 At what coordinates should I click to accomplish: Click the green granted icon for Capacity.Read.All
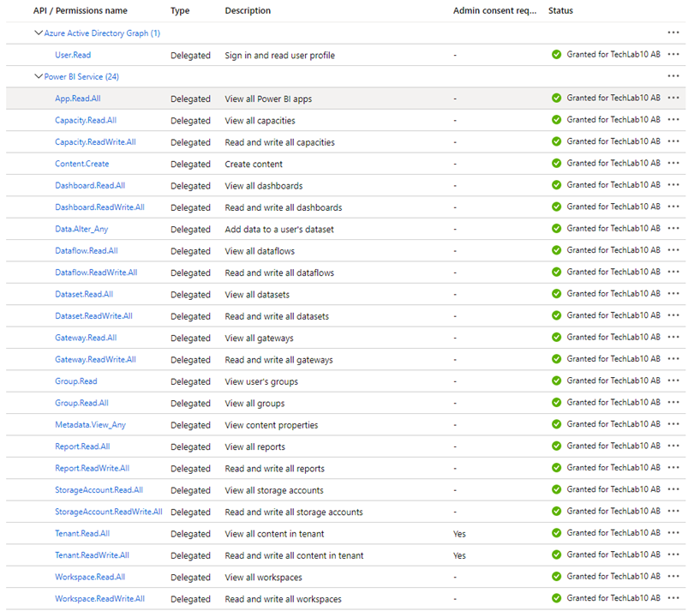pyautogui.click(x=558, y=120)
